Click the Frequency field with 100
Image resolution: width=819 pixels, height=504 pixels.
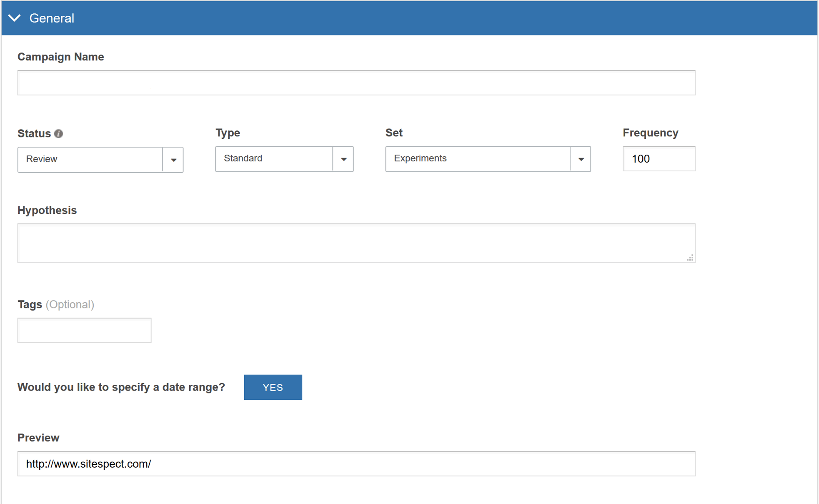[x=659, y=158]
